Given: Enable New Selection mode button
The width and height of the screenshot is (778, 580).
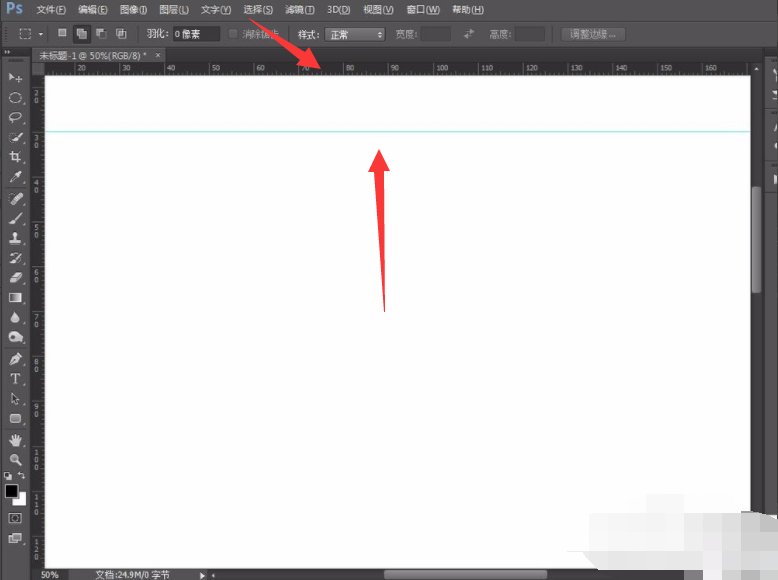Looking at the screenshot, I should point(62,34).
